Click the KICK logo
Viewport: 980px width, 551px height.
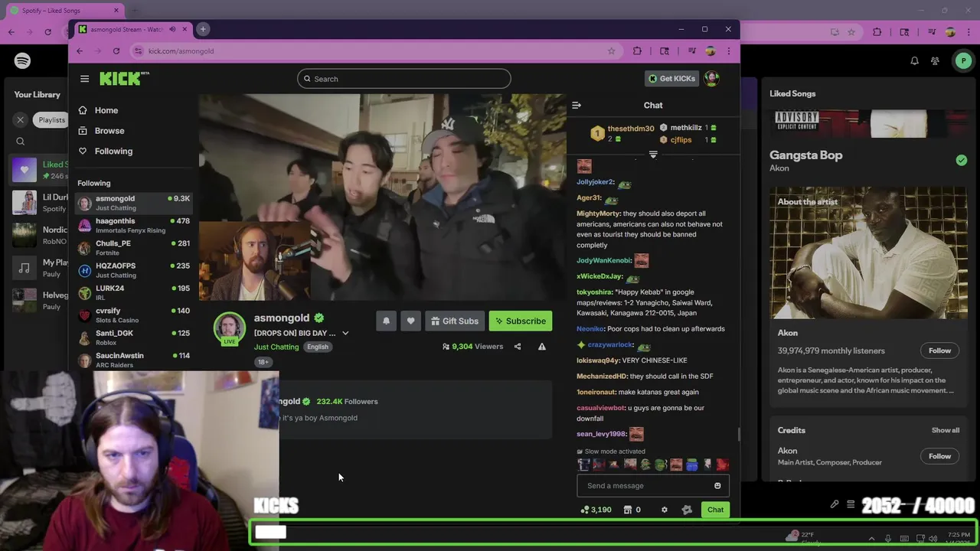pyautogui.click(x=124, y=78)
